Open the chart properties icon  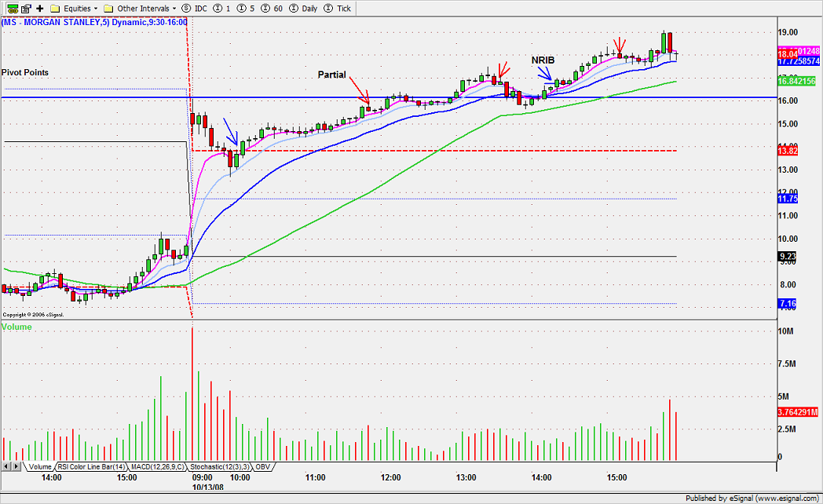tap(26, 9)
